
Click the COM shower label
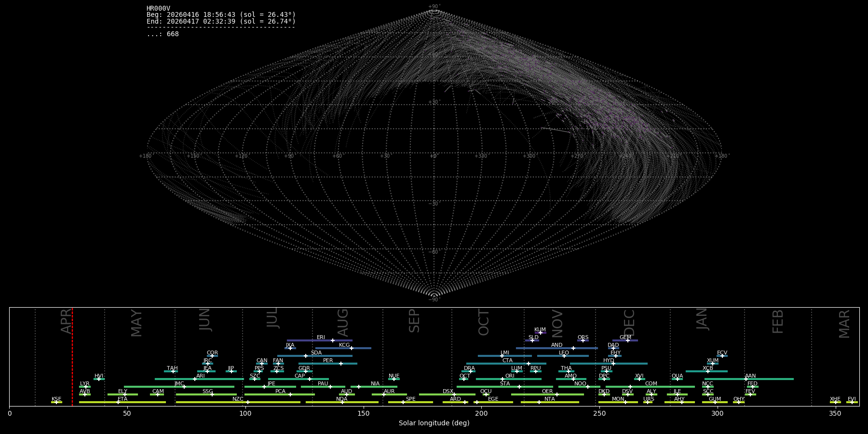(651, 384)
